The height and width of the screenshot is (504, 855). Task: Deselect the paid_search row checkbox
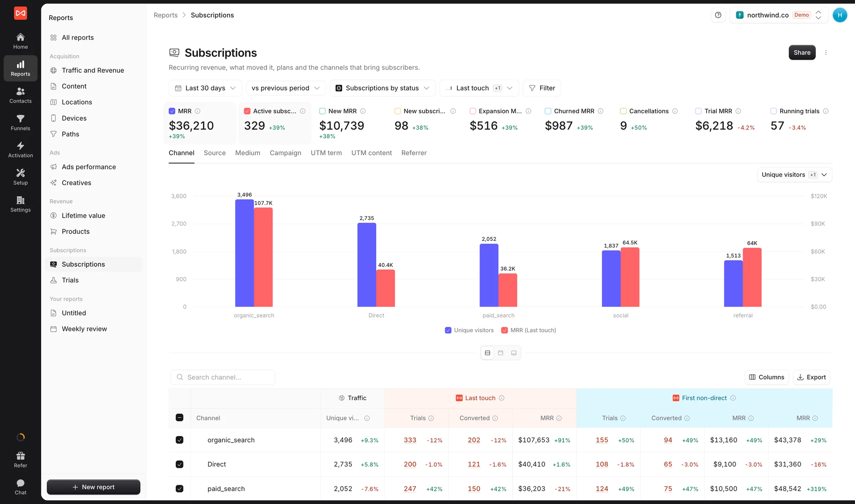coord(180,489)
